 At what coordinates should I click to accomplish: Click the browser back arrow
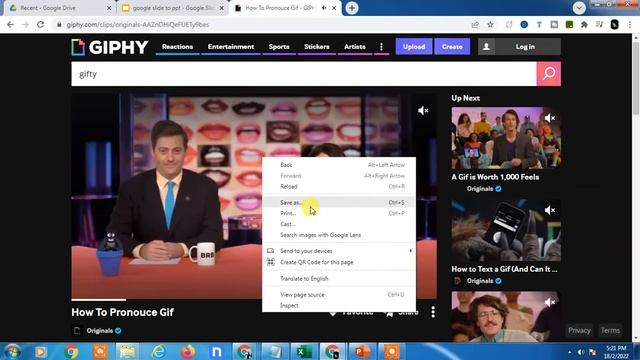11,25
